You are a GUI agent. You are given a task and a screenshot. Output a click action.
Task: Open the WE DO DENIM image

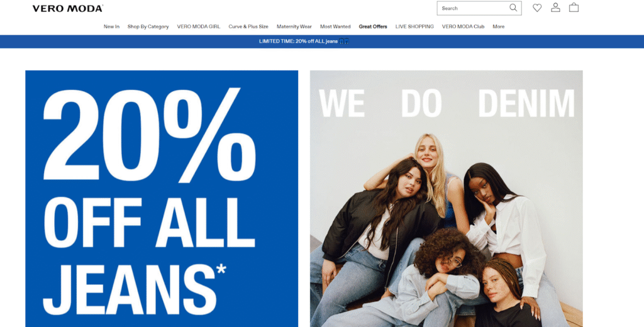[x=446, y=199]
